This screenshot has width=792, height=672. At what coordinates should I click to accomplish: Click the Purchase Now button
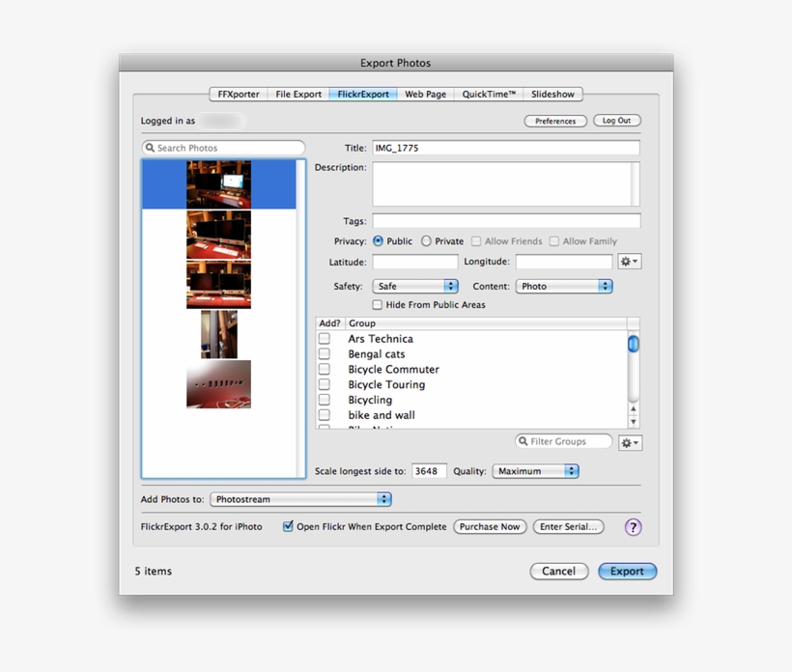click(x=490, y=526)
